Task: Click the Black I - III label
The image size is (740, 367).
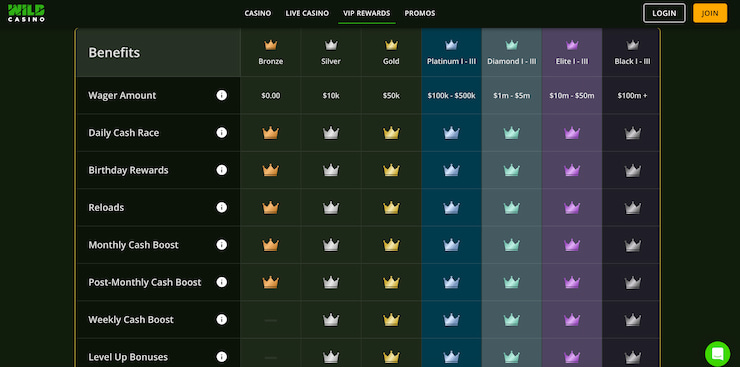Action: pyautogui.click(x=632, y=61)
